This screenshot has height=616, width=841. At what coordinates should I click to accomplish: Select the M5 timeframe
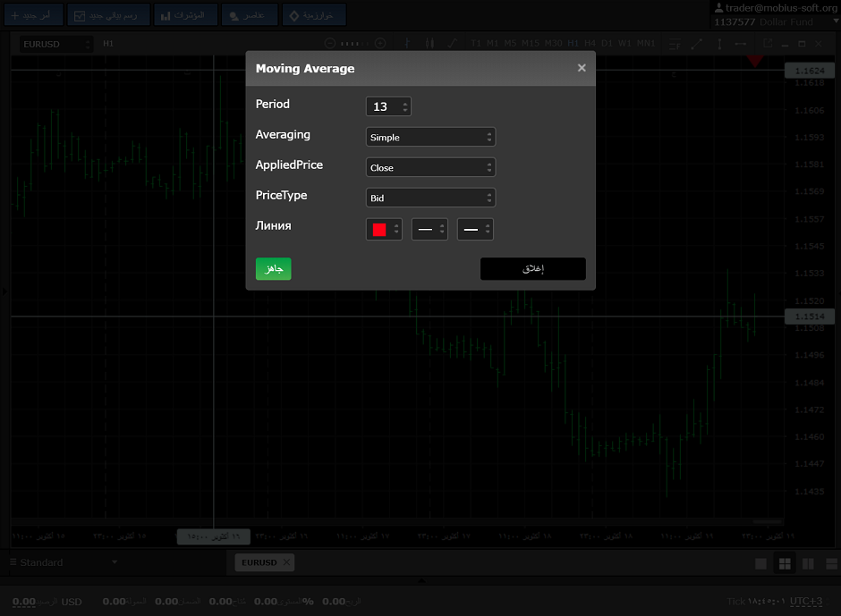[510, 44]
